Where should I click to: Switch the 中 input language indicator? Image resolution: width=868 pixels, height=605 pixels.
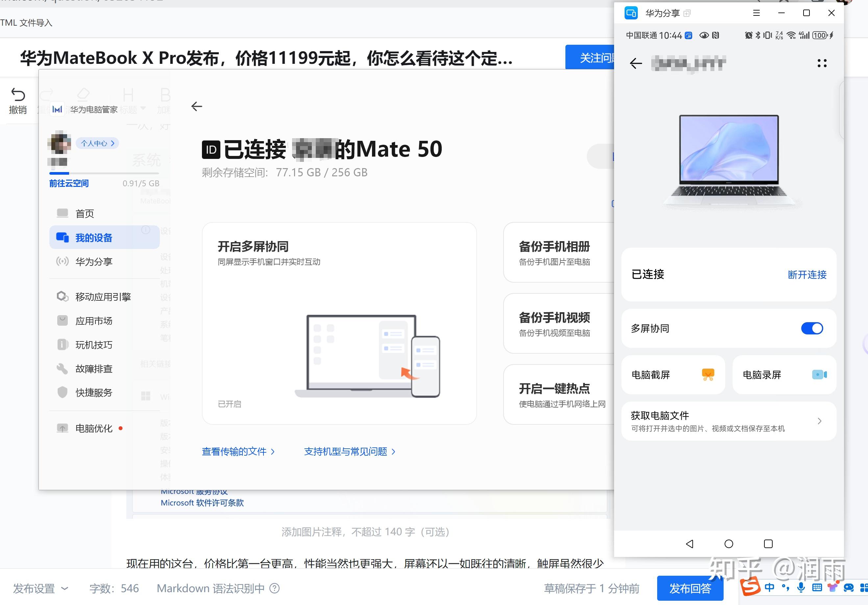tap(769, 587)
